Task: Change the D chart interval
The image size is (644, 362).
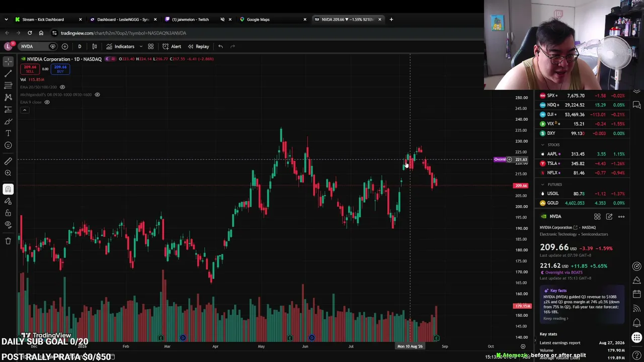Action: pos(79,46)
